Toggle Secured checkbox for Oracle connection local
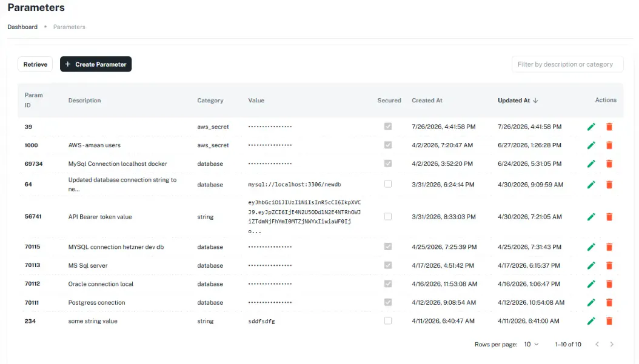Image resolution: width=639 pixels, height=364 pixels. [388, 283]
